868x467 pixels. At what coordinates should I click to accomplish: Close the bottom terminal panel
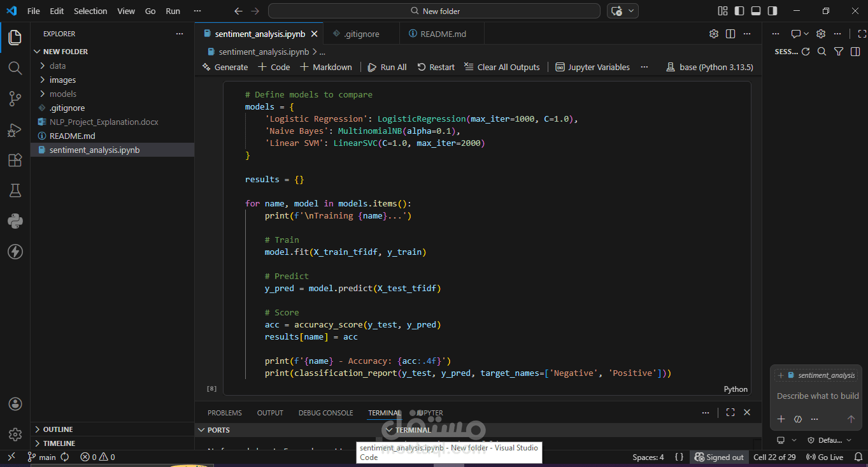[x=747, y=412]
